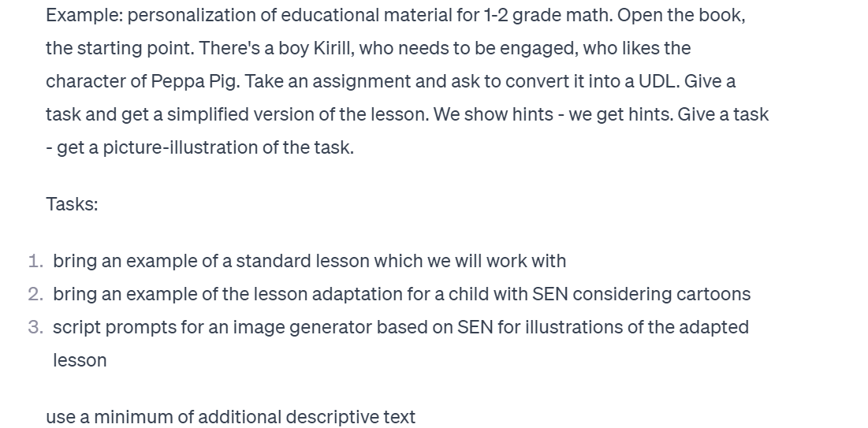This screenshot has height=428, width=868.
Task: Click the line 'use a minimum of additional descriptive text'
Action: pyautogui.click(x=231, y=417)
